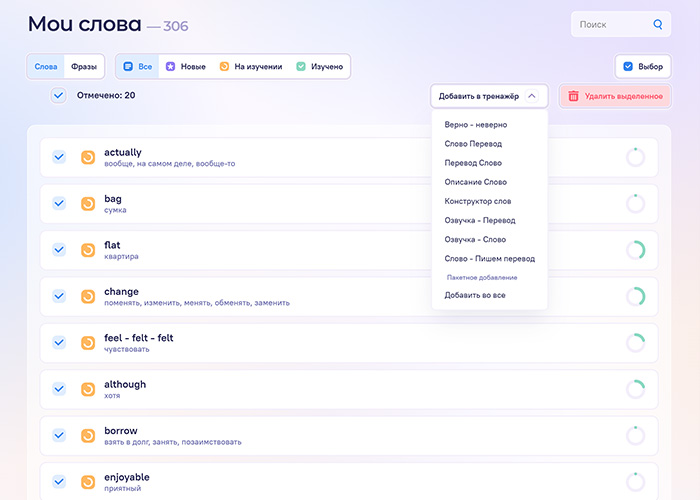The width and height of the screenshot is (700, 500).
Task: Uncheck the word although
Action: [x=59, y=389]
